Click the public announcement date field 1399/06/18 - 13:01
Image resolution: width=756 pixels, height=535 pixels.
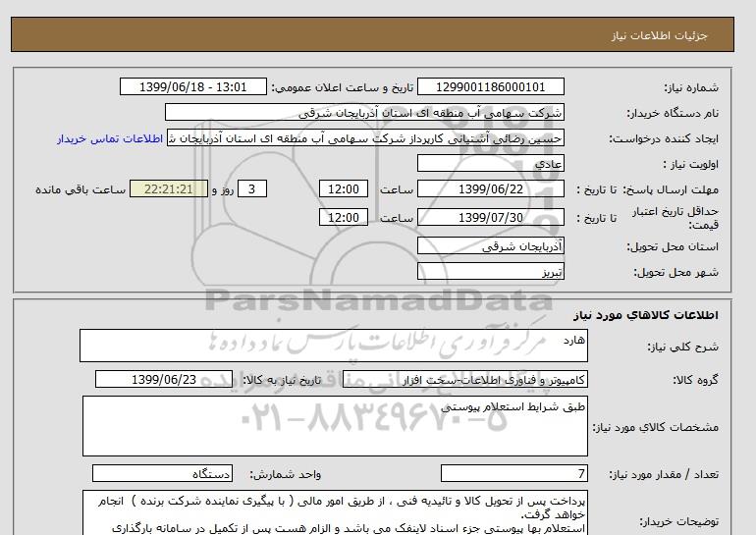(192, 86)
